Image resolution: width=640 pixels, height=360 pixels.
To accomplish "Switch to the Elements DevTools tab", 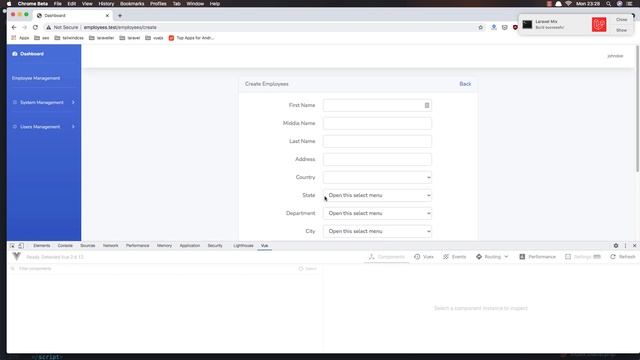I will (x=42, y=246).
